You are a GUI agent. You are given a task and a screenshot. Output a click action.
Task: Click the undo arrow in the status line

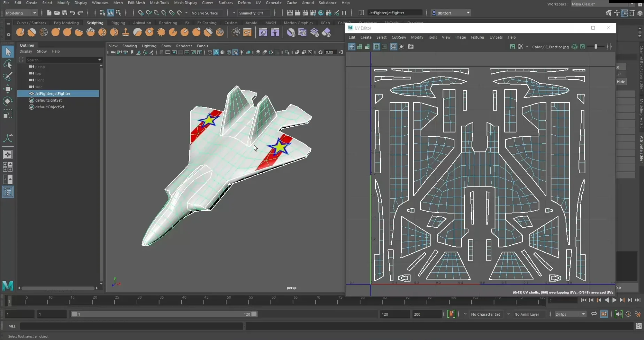tap(72, 13)
